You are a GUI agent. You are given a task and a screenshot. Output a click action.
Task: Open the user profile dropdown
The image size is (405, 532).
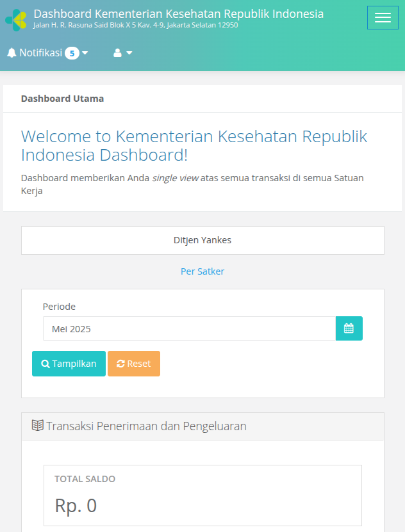coord(122,53)
